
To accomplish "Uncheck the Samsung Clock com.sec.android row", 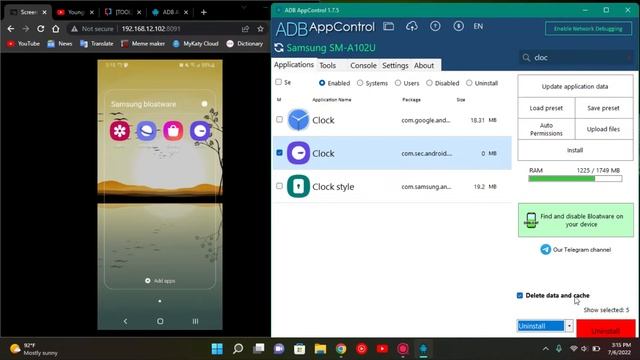I will 279,153.
